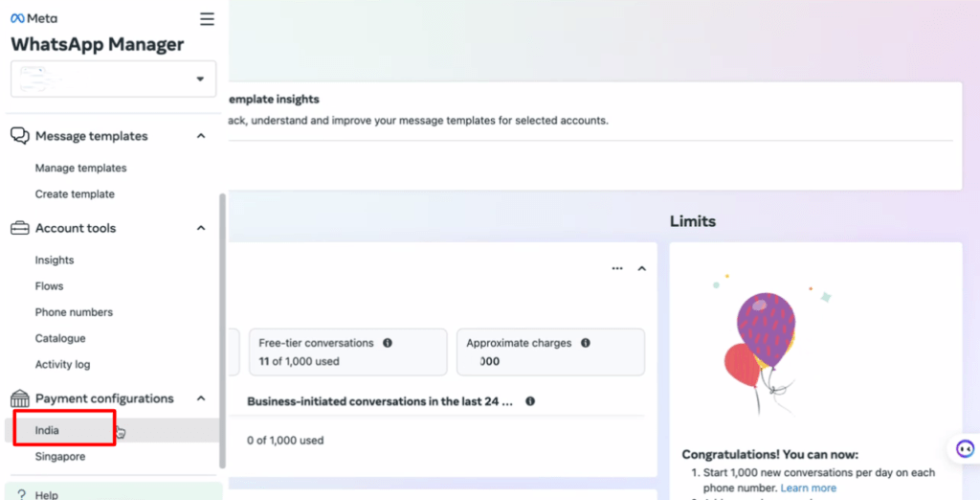The width and height of the screenshot is (980, 500).
Task: Collapse the conversations card chevron
Action: click(642, 269)
